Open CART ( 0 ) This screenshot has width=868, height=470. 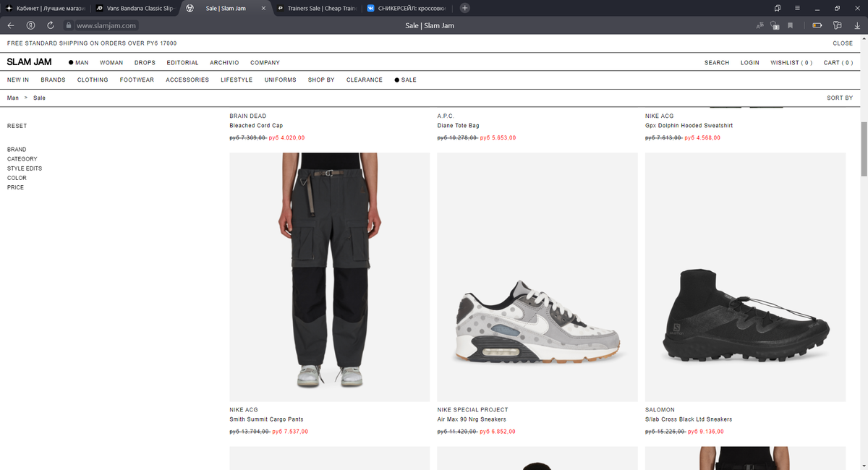pos(838,63)
